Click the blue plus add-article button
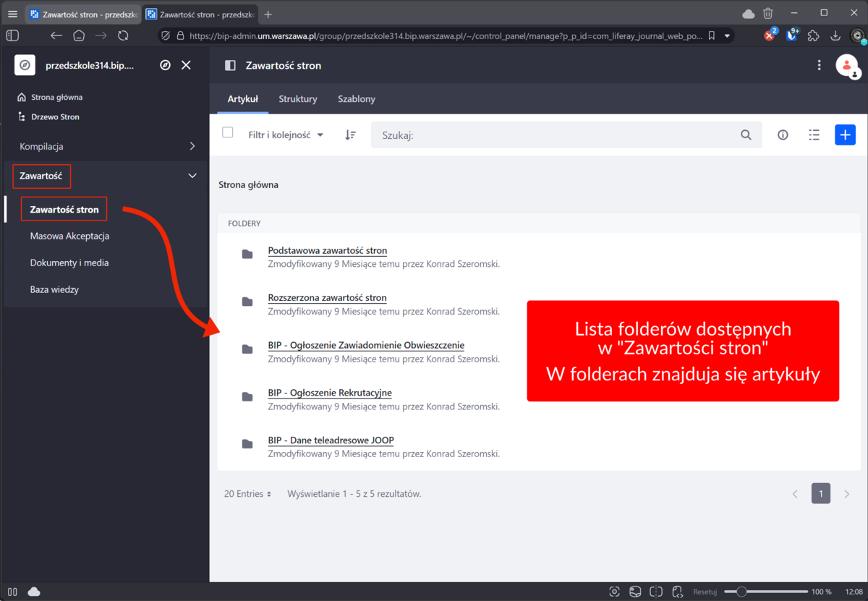Viewport: 868px width, 601px height. coord(845,135)
